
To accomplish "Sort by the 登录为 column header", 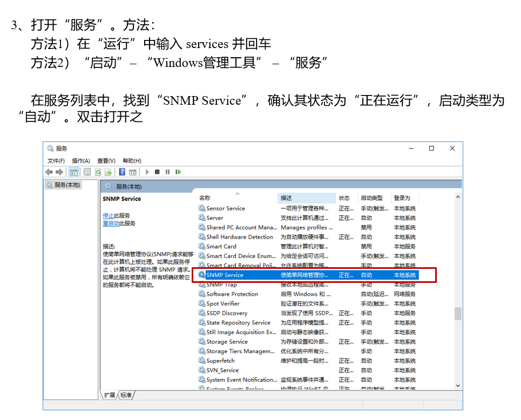I will coord(405,198).
